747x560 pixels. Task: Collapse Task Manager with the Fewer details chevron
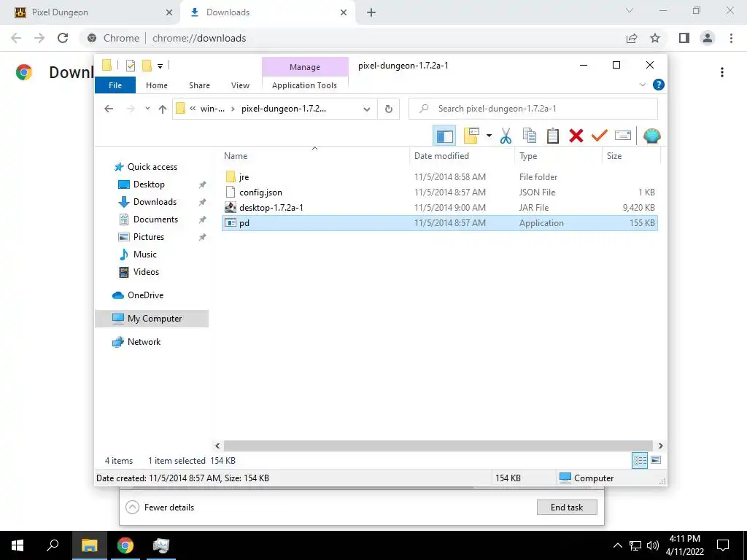point(132,507)
